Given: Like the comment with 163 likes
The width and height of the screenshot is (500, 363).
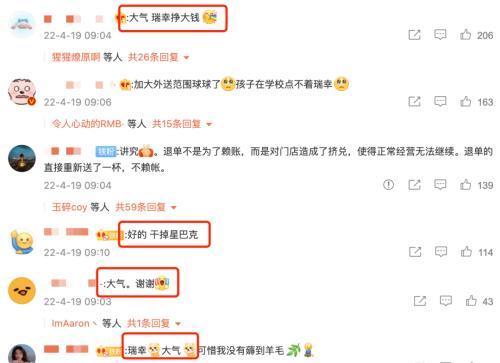Looking at the screenshot, I should (465, 101).
